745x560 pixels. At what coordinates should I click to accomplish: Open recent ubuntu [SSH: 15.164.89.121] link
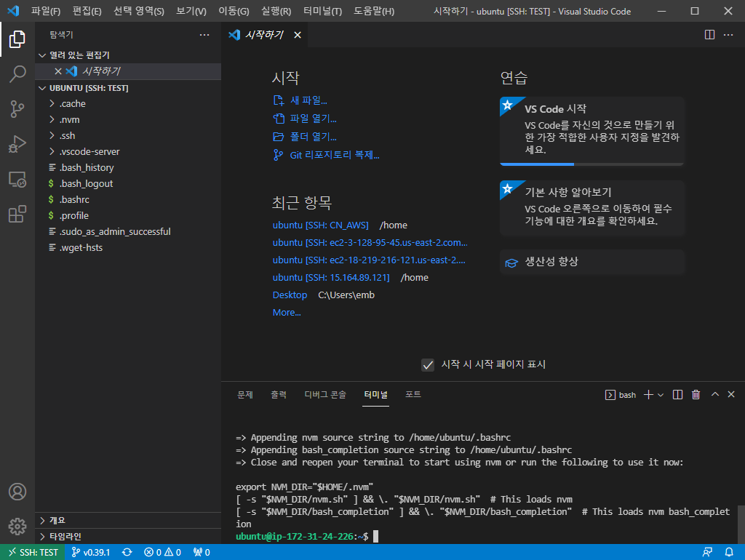point(331,277)
